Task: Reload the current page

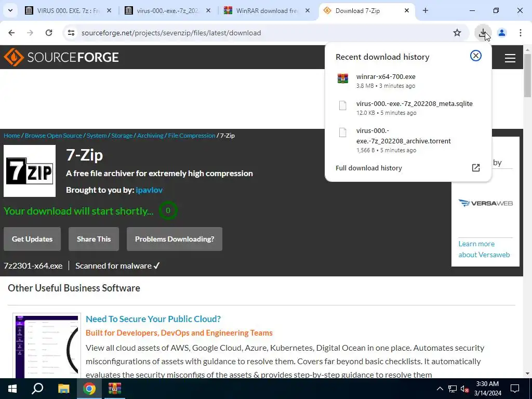Action: pos(49,33)
